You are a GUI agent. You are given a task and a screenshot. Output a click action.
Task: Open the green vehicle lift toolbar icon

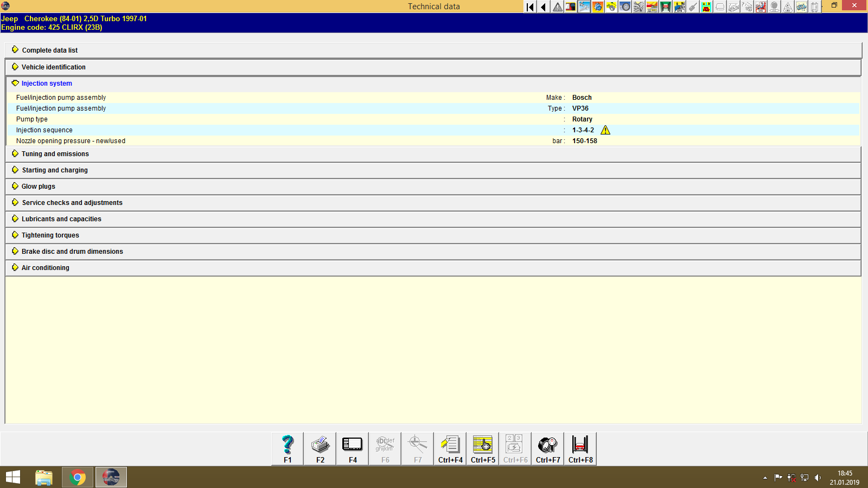(667, 7)
